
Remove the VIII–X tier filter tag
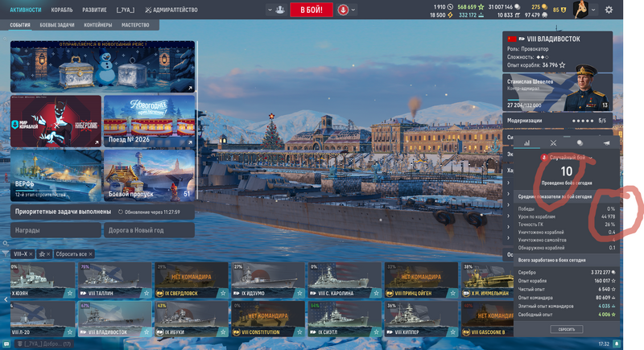(32, 253)
